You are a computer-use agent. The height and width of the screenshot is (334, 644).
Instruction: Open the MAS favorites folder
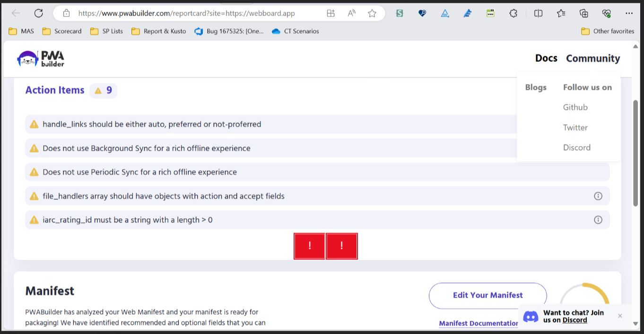[x=22, y=31]
